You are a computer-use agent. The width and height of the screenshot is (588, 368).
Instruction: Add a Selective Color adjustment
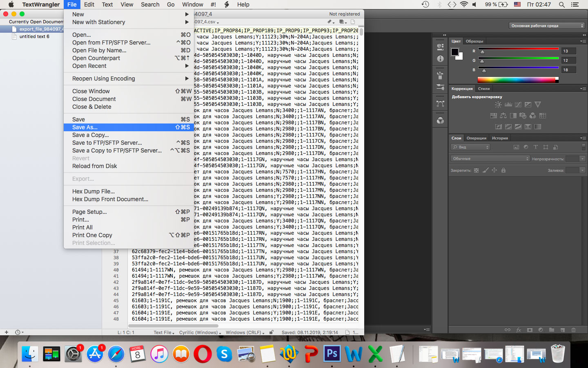click(528, 127)
